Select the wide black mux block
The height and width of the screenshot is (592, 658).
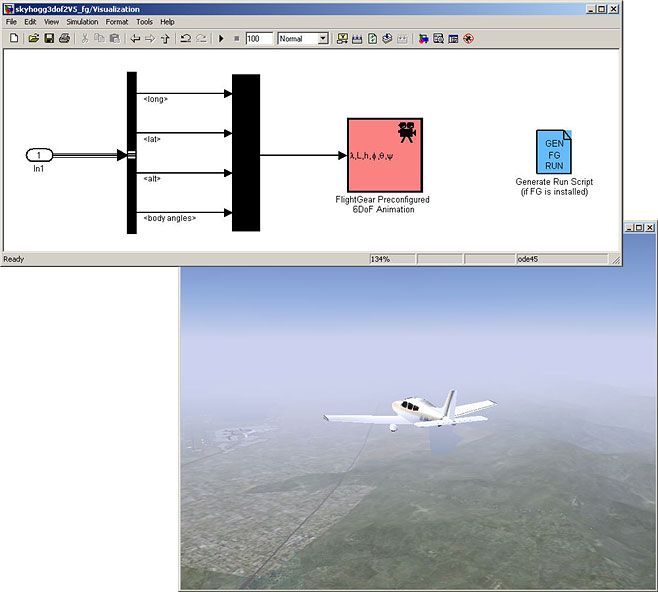point(246,153)
